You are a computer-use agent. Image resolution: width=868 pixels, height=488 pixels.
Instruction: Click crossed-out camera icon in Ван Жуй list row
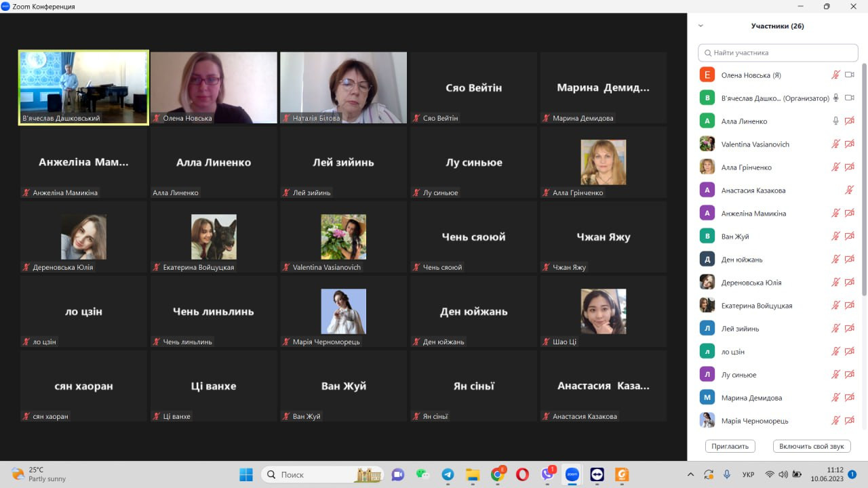849,237
